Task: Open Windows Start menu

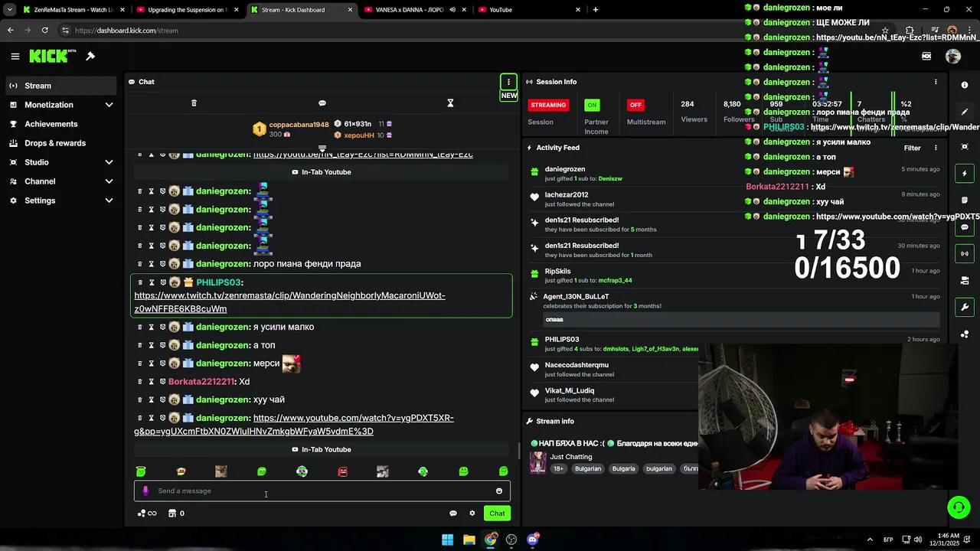Action: click(447, 540)
